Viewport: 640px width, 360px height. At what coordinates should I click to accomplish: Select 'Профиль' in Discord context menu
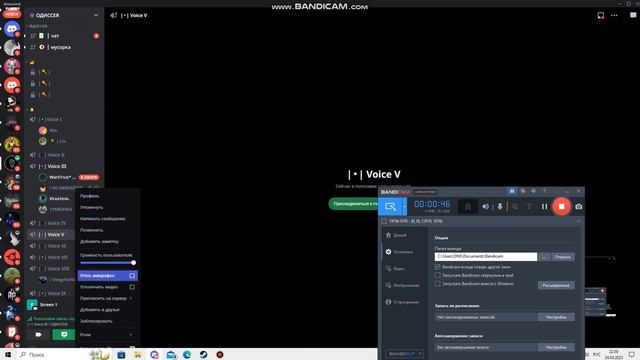pyautogui.click(x=107, y=196)
